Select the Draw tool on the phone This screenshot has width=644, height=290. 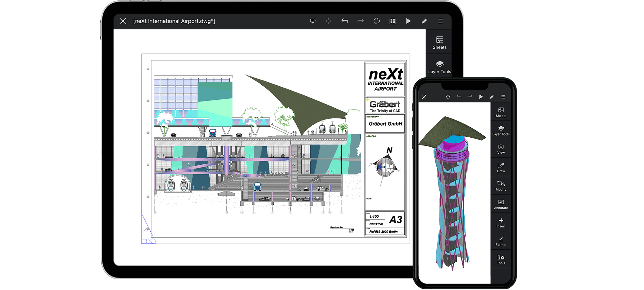tap(501, 167)
